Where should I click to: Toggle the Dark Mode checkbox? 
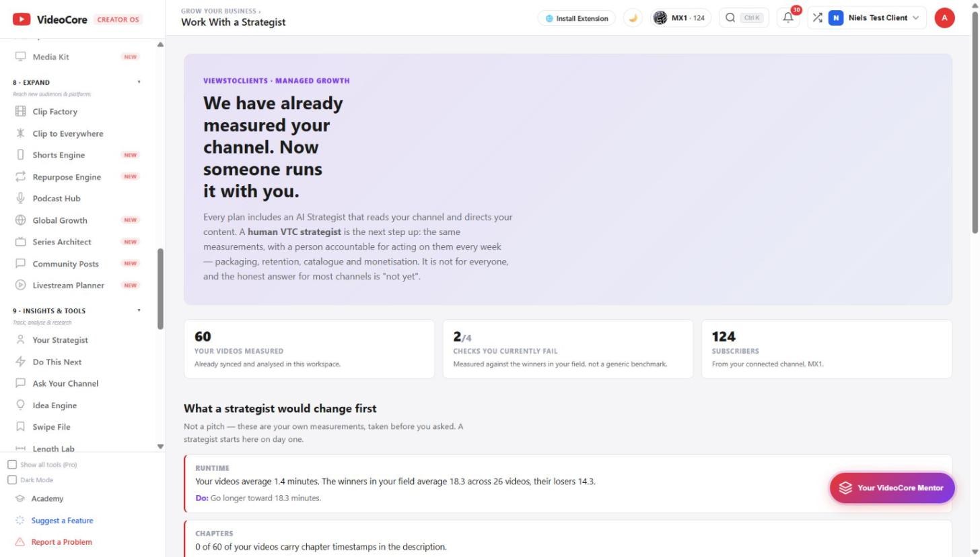click(12, 480)
